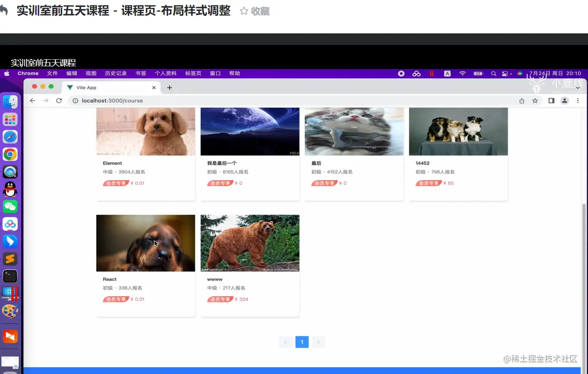Image resolution: width=588 pixels, height=374 pixels.
Task: Click the red Parallels icon in menu bar
Action: (432, 73)
